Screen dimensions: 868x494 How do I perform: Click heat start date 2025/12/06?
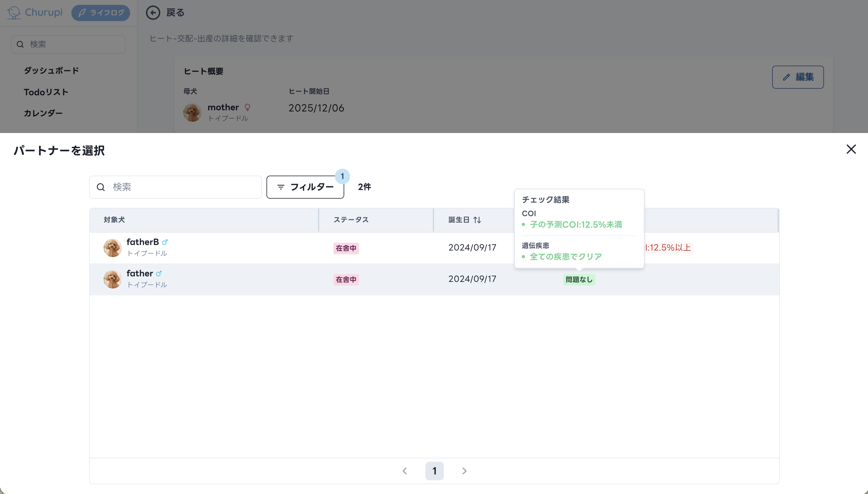(316, 108)
